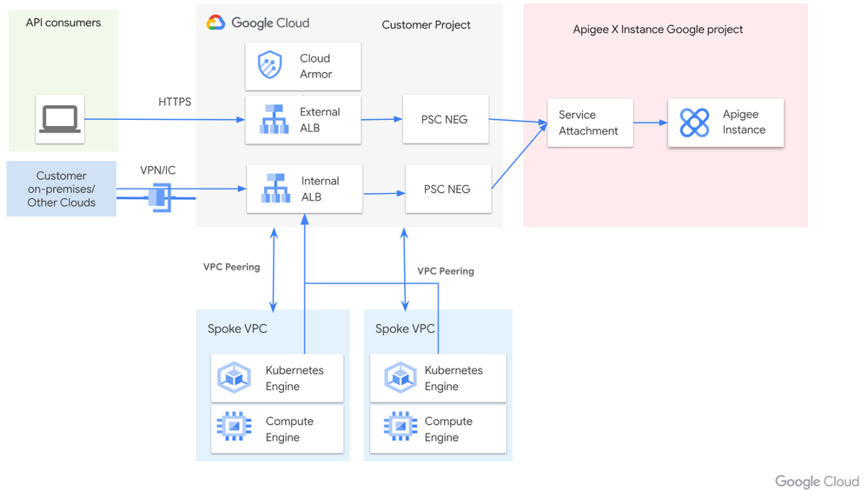Click Compute Engine text in left Spoke VPC
The image size is (868, 498).
[289, 429]
